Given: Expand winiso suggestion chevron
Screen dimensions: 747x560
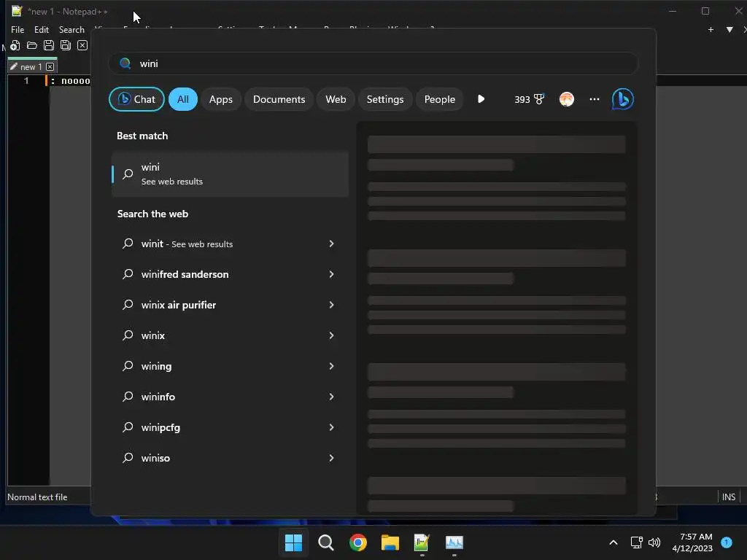Looking at the screenshot, I should [x=332, y=458].
